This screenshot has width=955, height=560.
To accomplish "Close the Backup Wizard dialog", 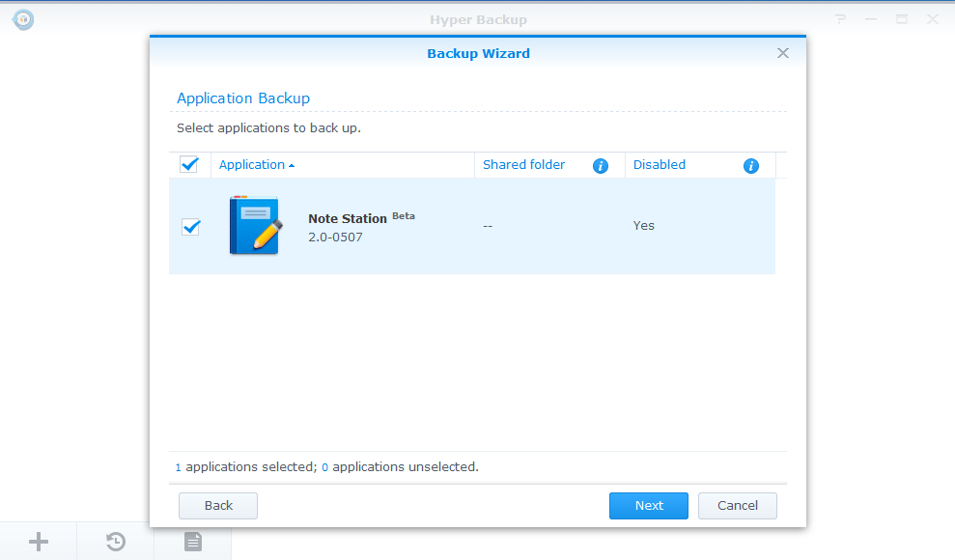I will tap(783, 53).
